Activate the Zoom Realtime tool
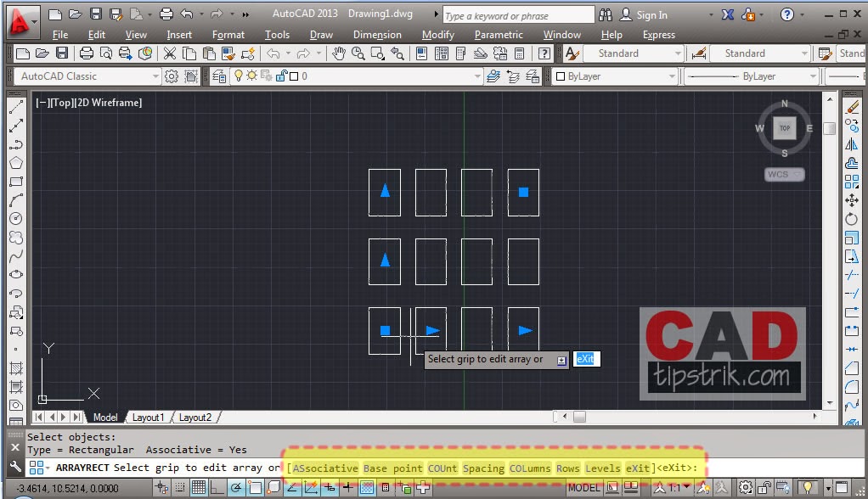The height and width of the screenshot is (499, 868). [x=358, y=53]
